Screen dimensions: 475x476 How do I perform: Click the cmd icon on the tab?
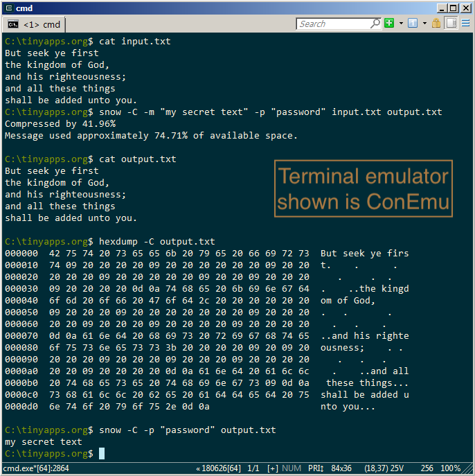[x=12, y=24]
